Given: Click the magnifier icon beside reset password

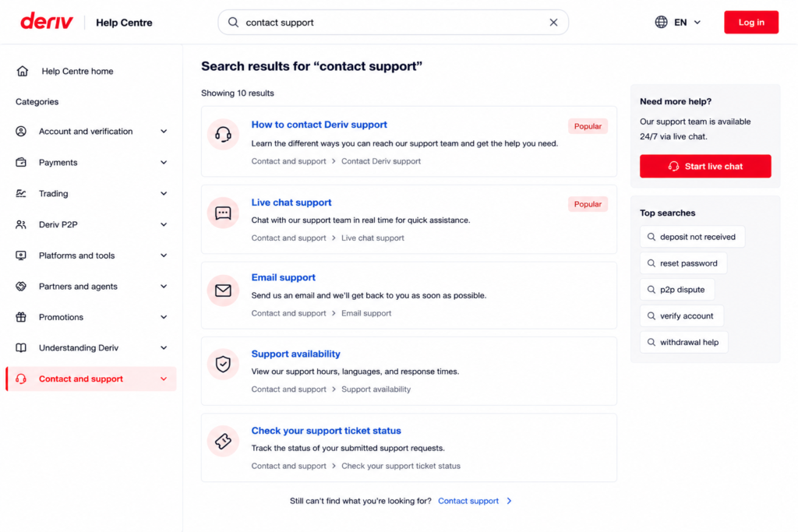Looking at the screenshot, I should [x=651, y=263].
